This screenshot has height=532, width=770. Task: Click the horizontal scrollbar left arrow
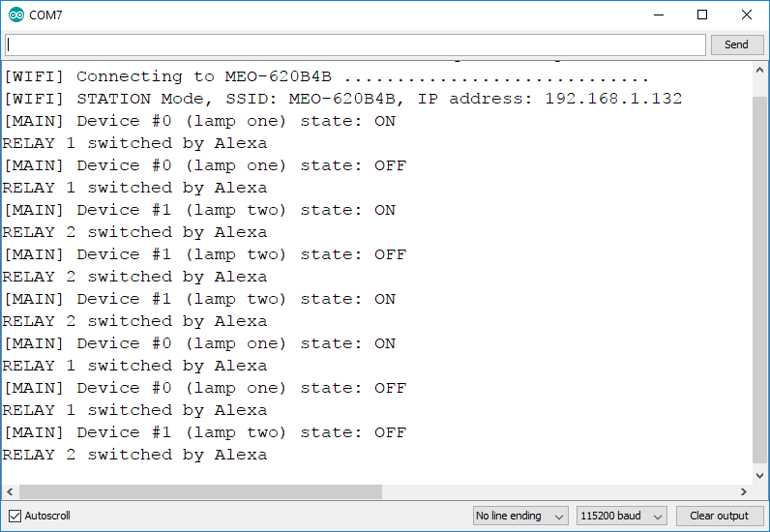coord(10,491)
